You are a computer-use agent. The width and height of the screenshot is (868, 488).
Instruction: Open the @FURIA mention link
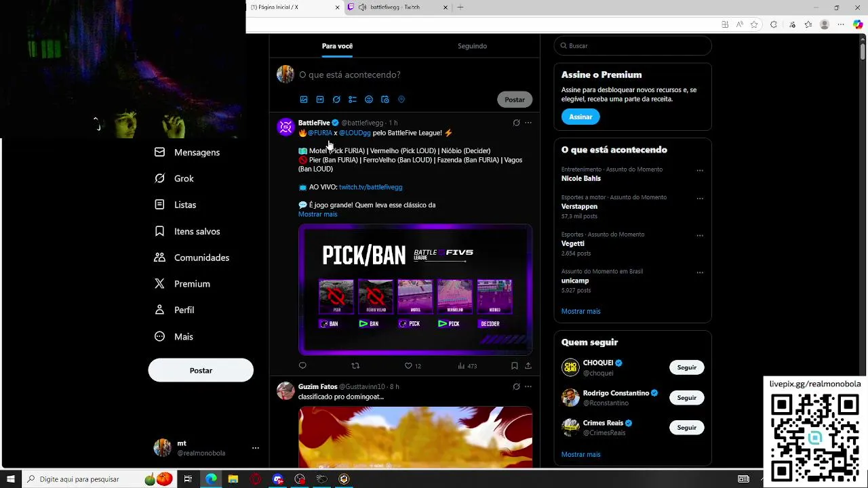[320, 133]
